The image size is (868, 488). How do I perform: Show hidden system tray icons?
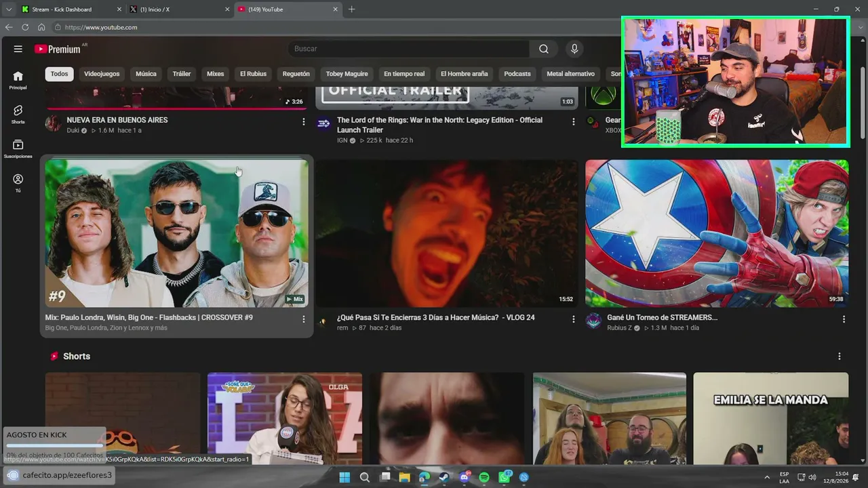(767, 477)
